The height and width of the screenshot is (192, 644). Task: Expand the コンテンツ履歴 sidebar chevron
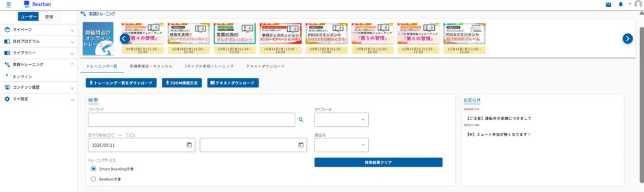[x=72, y=88]
